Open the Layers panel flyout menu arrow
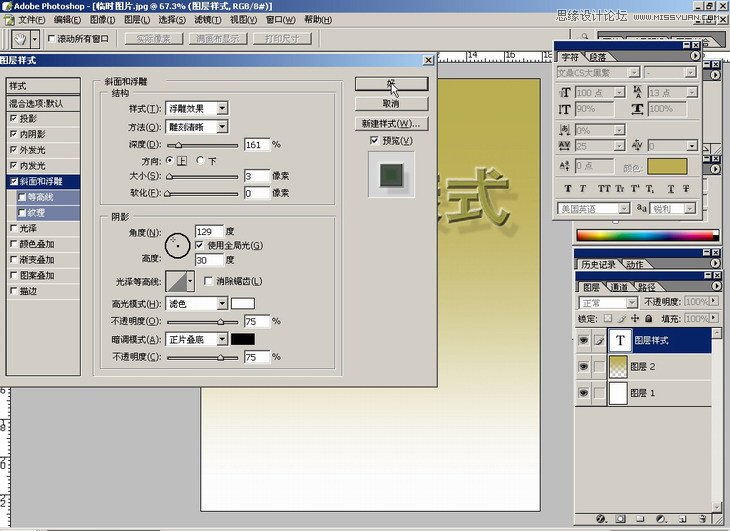The height and width of the screenshot is (531, 730). [716, 286]
